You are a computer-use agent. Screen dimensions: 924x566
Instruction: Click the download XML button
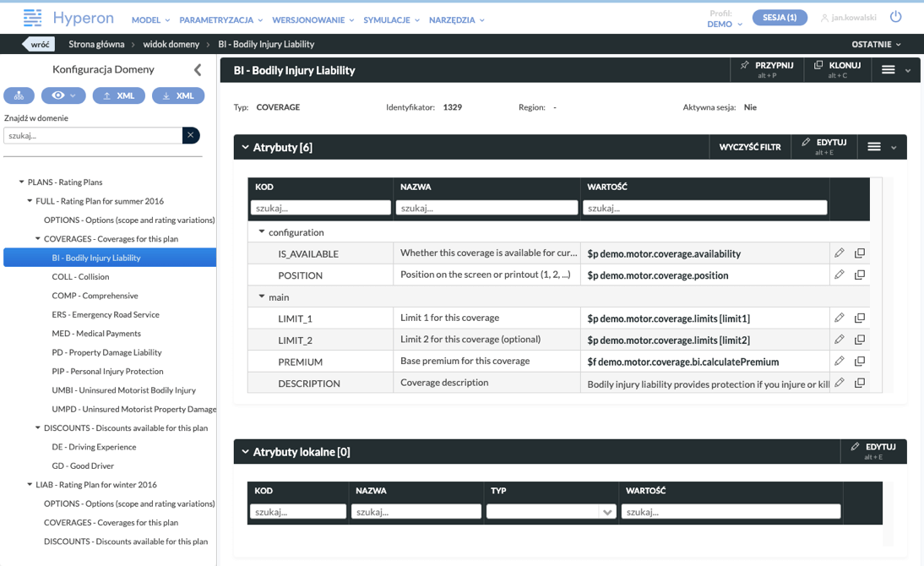click(x=178, y=95)
